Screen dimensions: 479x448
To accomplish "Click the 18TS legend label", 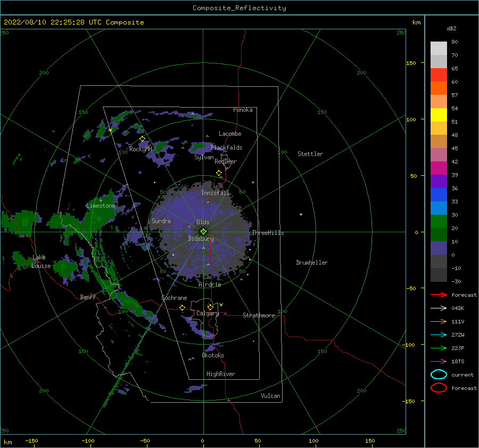I will [458, 362].
